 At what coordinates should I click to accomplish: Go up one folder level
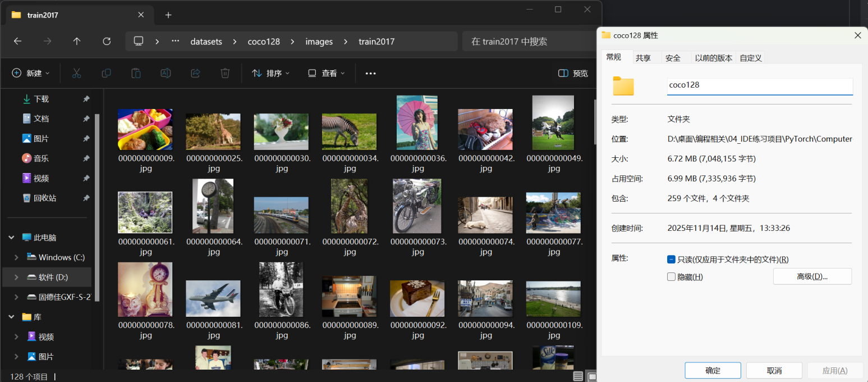77,42
